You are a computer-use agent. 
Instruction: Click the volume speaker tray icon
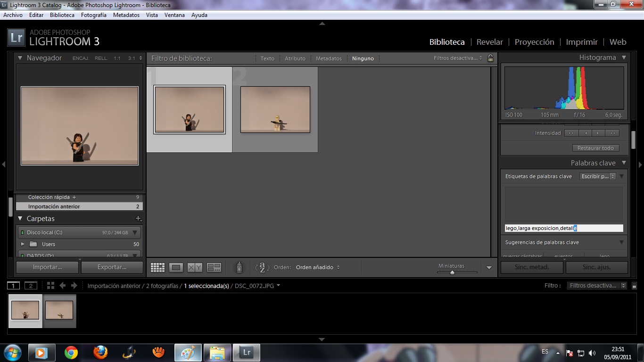(x=592, y=353)
